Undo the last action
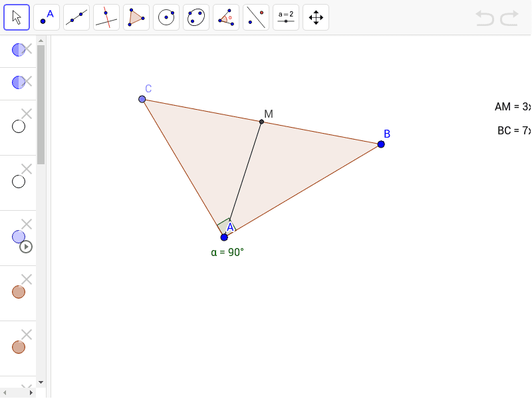 [x=485, y=18]
